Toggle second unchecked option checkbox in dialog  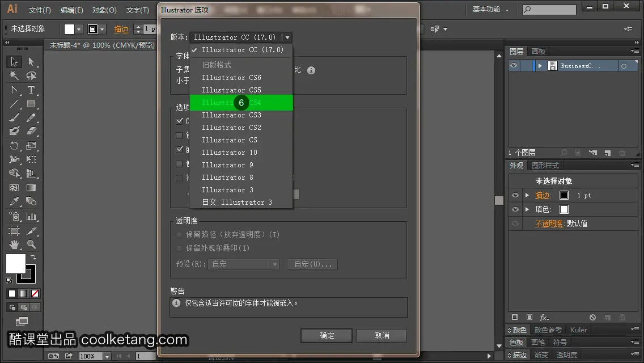pos(179,135)
